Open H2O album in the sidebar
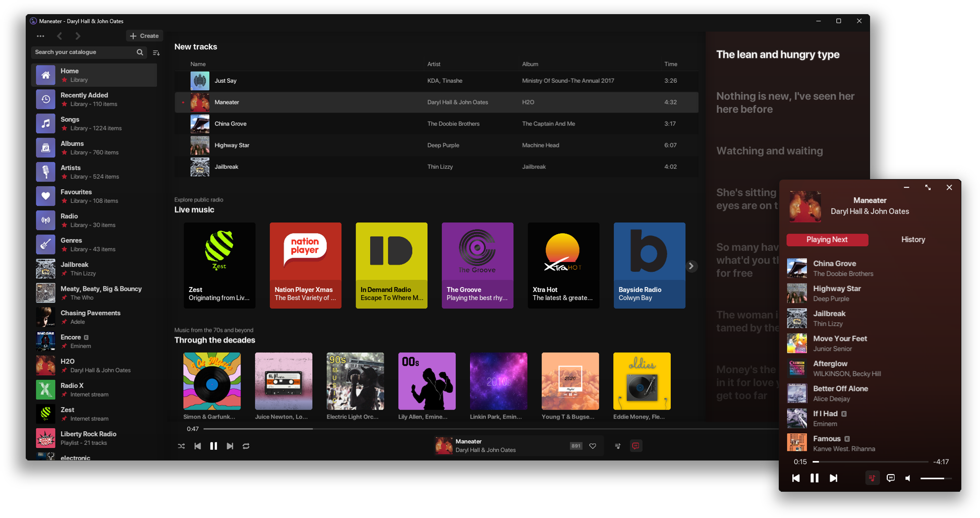Image resolution: width=980 pixels, height=518 pixels. click(94, 366)
